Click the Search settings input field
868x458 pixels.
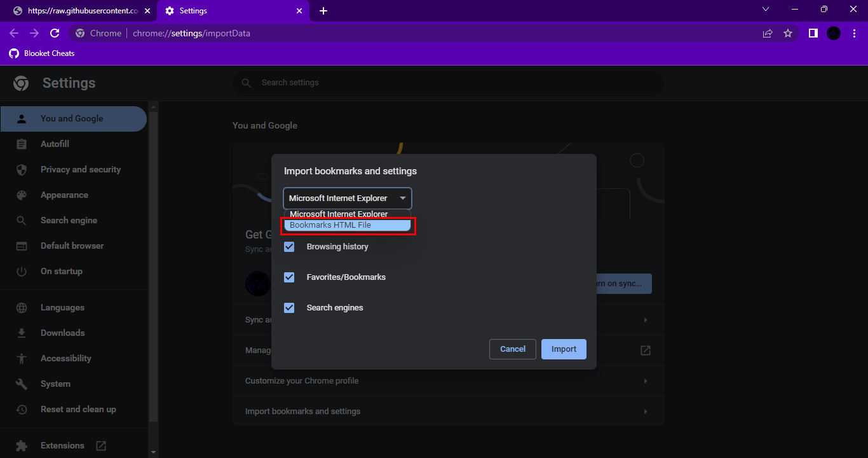click(448, 83)
